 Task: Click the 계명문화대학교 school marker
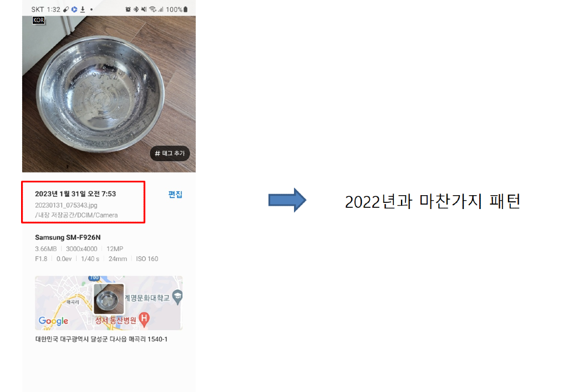[177, 297]
